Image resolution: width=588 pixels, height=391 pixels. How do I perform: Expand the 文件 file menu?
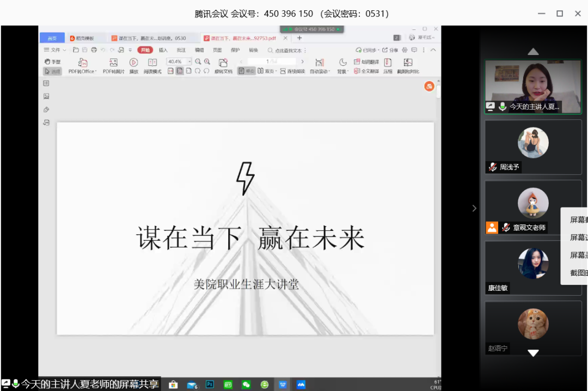point(54,50)
